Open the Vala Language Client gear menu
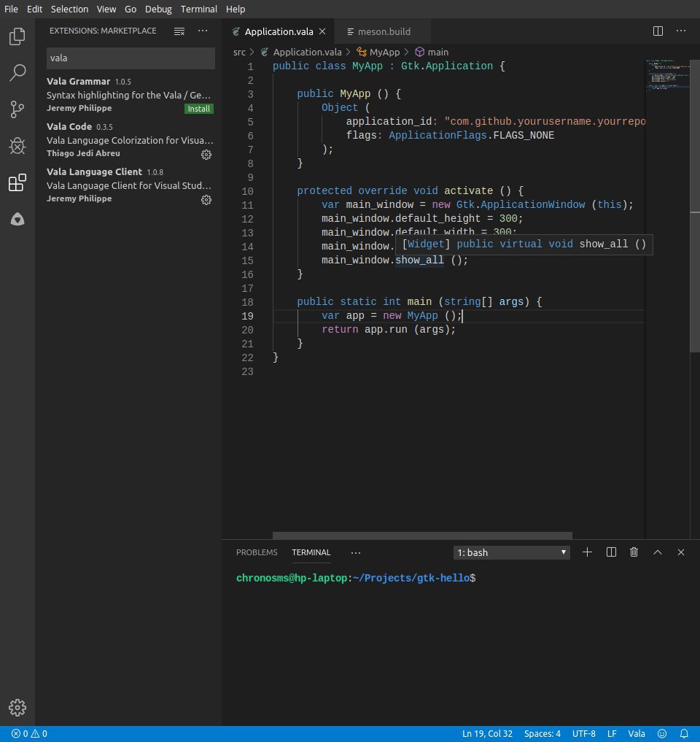 tap(206, 200)
